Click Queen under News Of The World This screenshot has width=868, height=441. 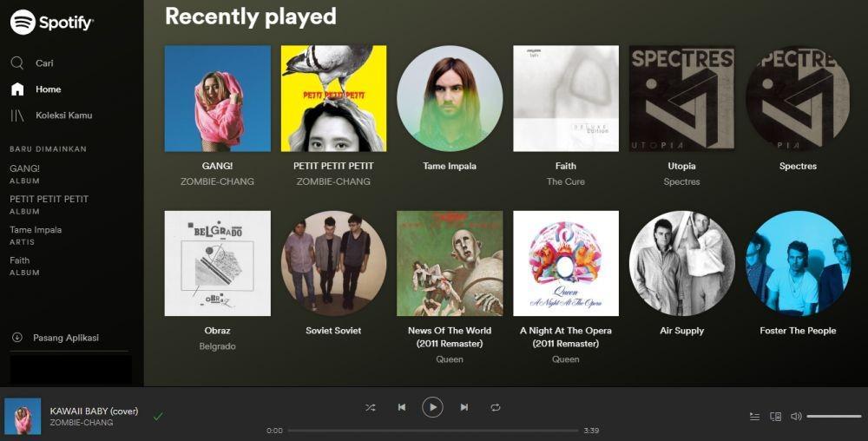[x=450, y=359]
